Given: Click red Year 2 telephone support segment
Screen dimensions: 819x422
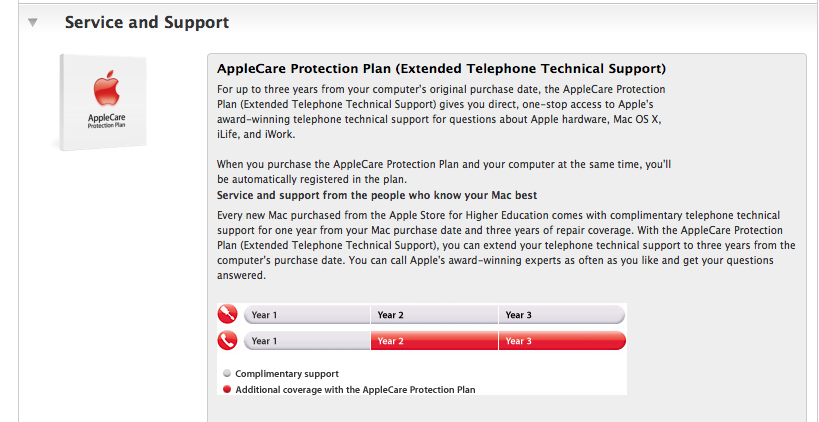Looking at the screenshot, I should tap(434, 341).
